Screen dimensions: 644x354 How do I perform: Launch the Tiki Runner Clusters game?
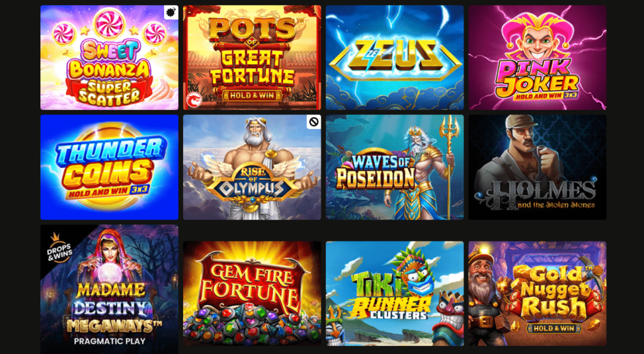[395, 293]
